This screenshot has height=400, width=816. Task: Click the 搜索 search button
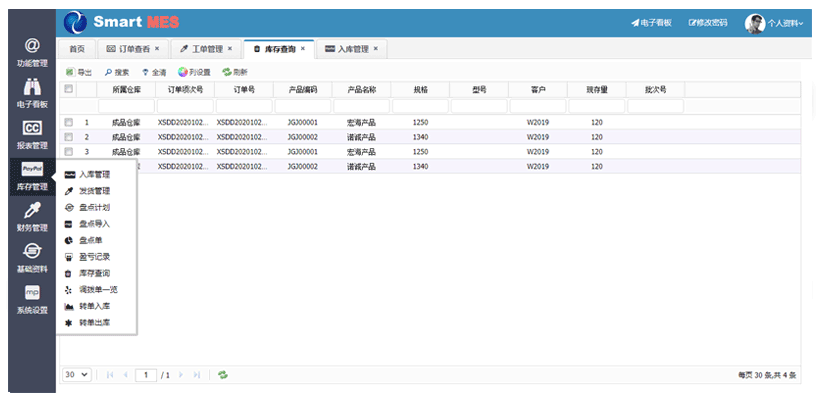click(x=117, y=72)
